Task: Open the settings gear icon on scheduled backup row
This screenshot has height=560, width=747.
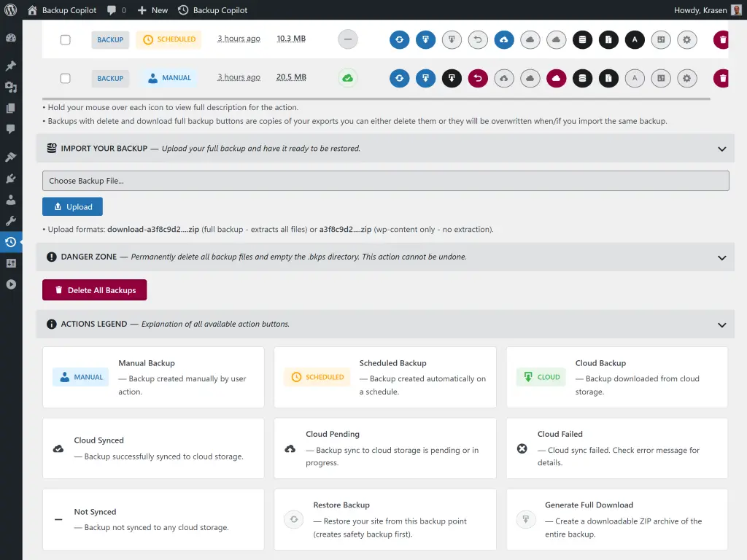Action: [x=686, y=40]
